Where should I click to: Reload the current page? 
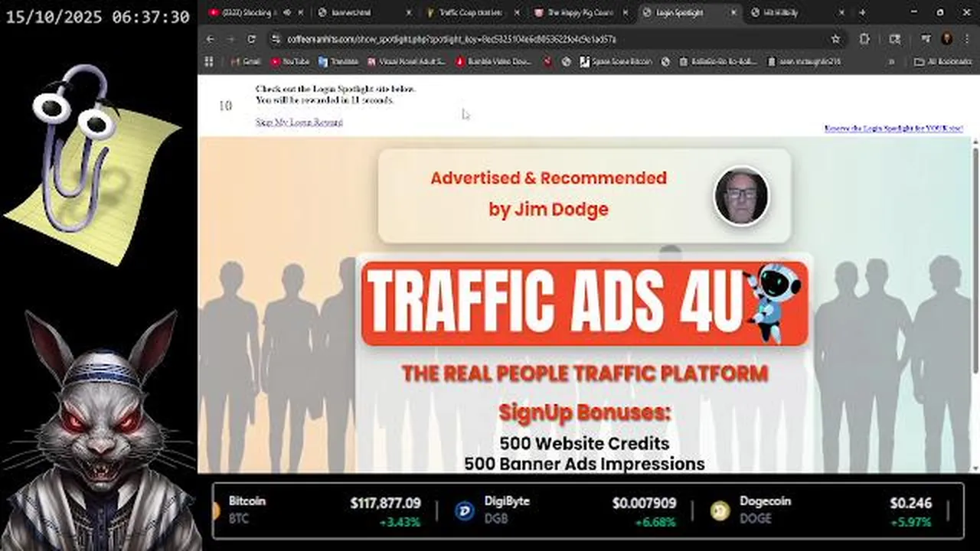pos(251,39)
